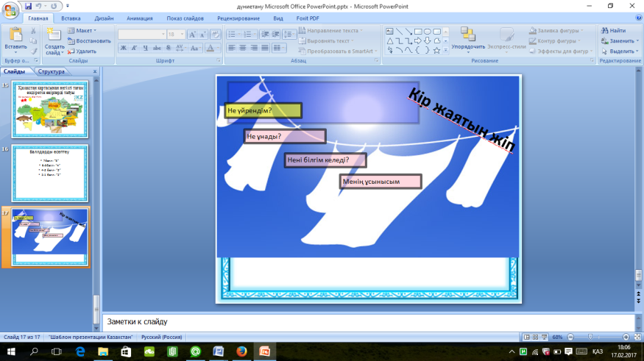This screenshot has width=644, height=361.
Task: Adjust the zoom slider handle
Action: [x=590, y=337]
